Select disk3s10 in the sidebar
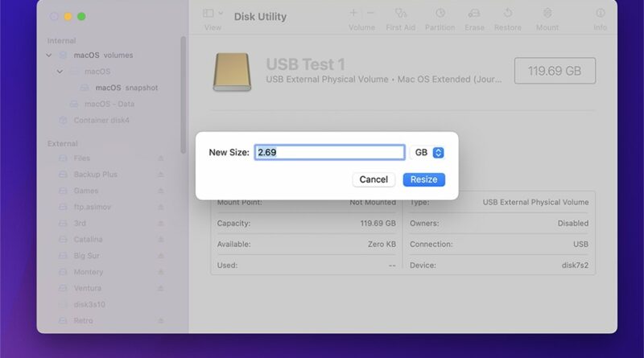The image size is (644, 358). [x=89, y=304]
